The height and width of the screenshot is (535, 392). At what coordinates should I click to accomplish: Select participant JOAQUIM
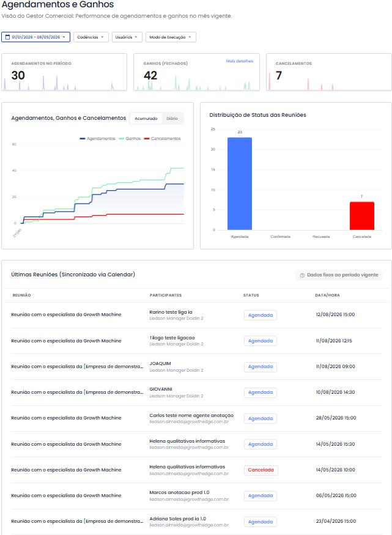(160, 363)
